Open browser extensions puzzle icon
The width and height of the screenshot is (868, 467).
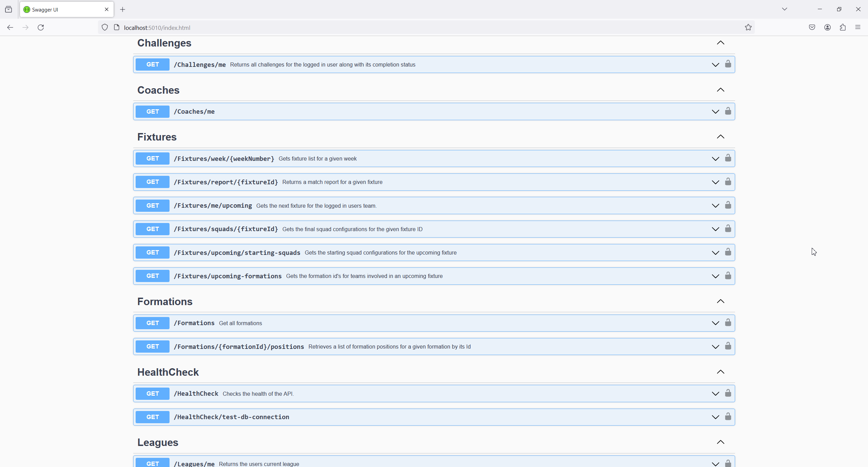843,27
